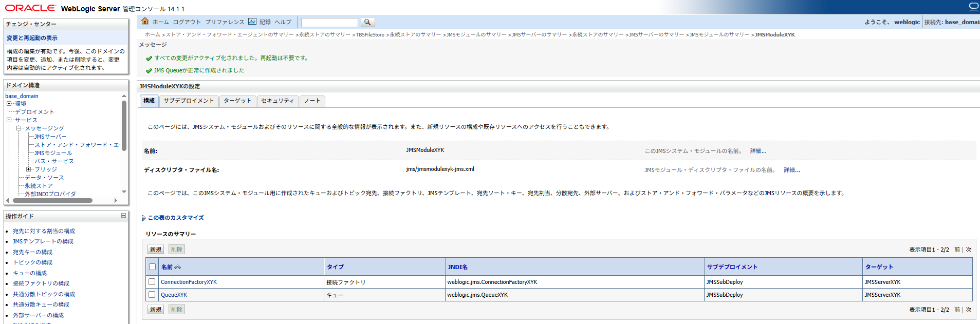Click ストア・アンド・フォワード tree item

(x=77, y=145)
